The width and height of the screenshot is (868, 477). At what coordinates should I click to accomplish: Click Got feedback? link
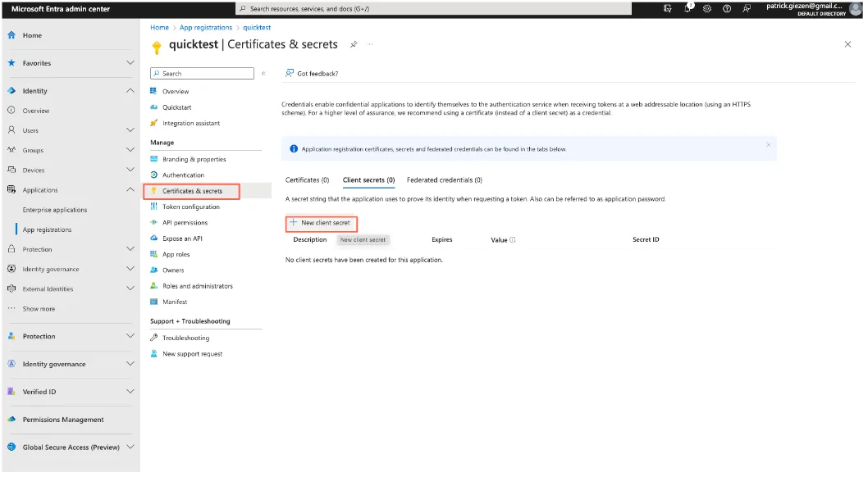[x=312, y=74]
